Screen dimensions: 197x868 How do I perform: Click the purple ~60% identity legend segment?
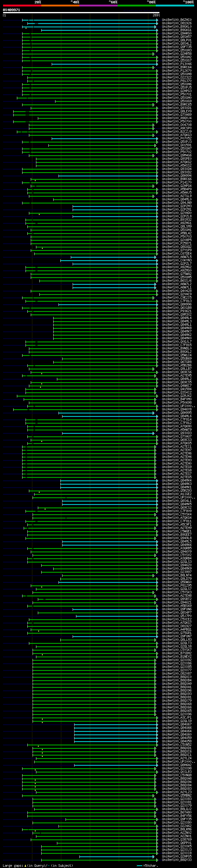click(x=99, y=6)
